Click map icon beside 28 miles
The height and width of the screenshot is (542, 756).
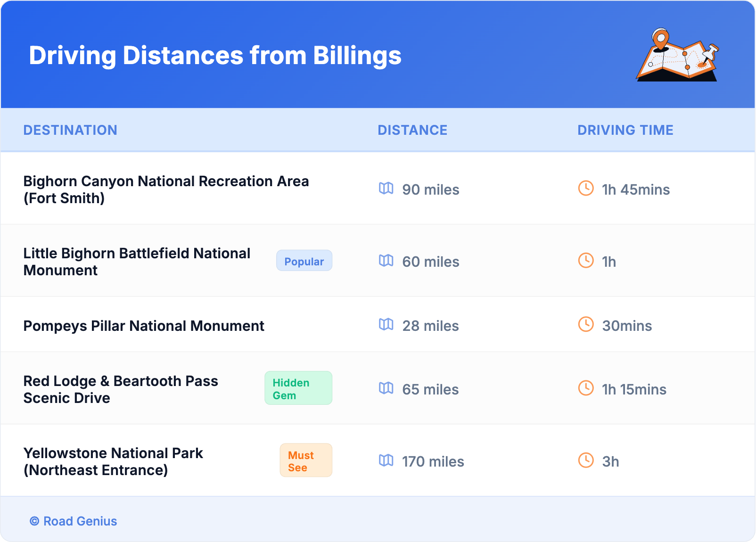(386, 325)
